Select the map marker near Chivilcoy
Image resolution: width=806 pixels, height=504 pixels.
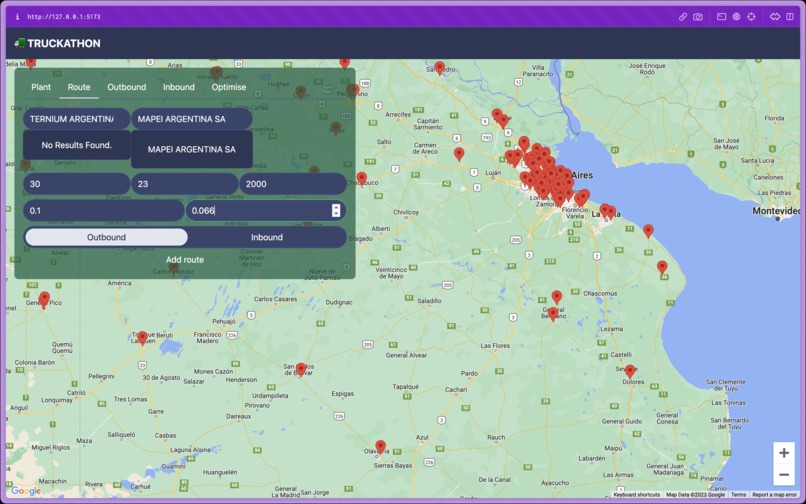click(x=362, y=178)
